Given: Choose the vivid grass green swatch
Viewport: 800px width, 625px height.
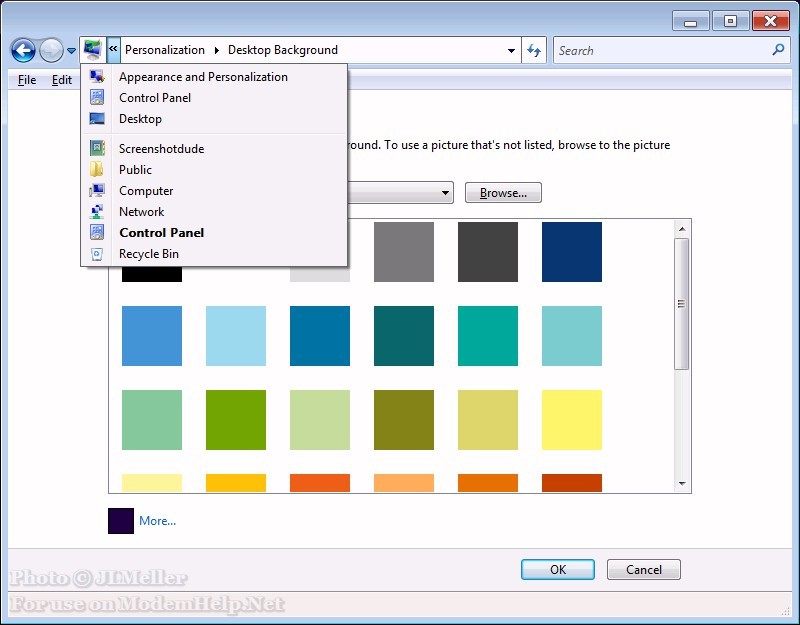Looking at the screenshot, I should [236, 420].
